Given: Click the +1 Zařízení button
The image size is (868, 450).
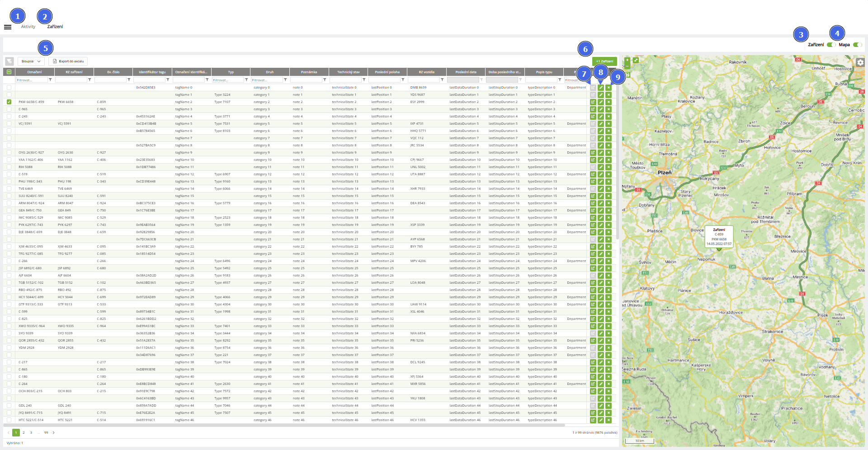Looking at the screenshot, I should coord(604,61).
